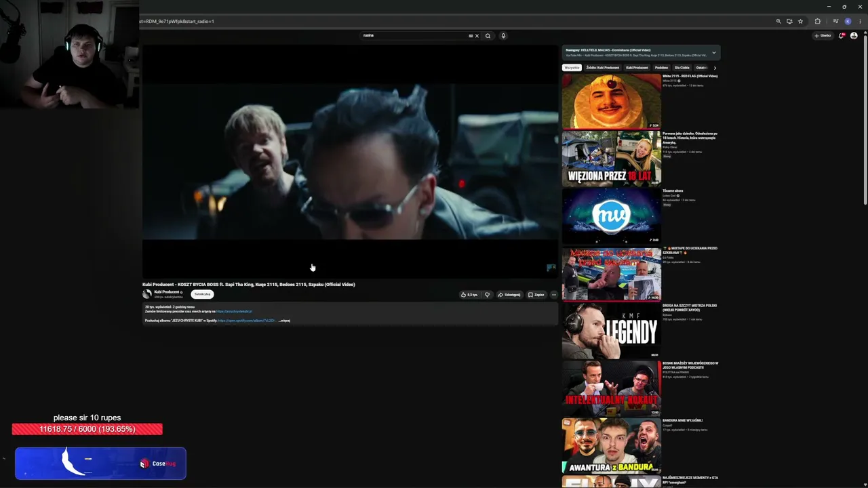Click the browser address bar URL
The height and width of the screenshot is (488, 868).
[176, 21]
